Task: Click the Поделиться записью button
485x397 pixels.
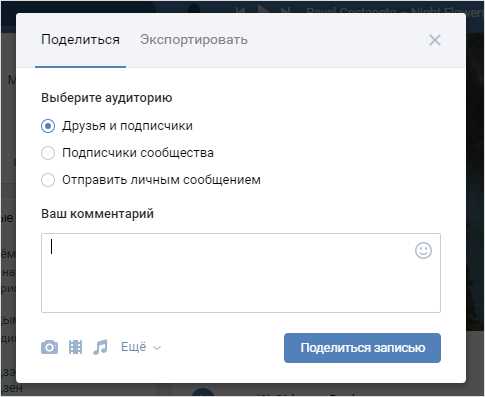Action: point(362,348)
